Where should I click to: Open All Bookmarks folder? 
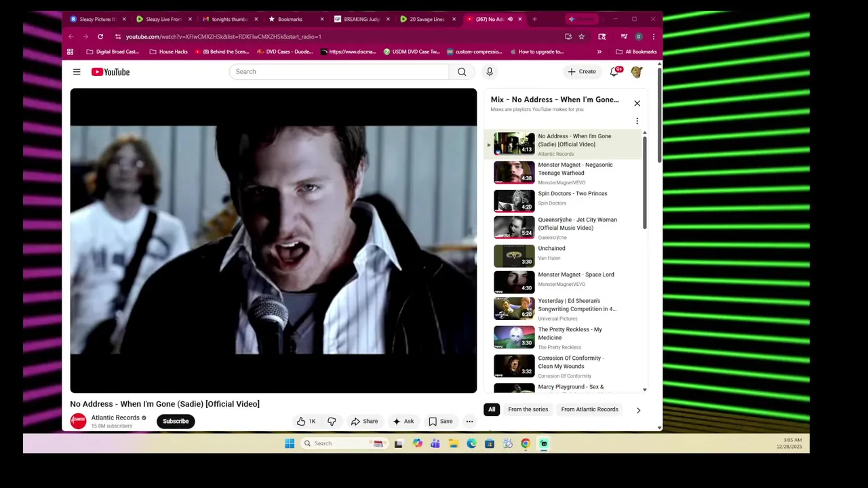[x=636, y=52]
